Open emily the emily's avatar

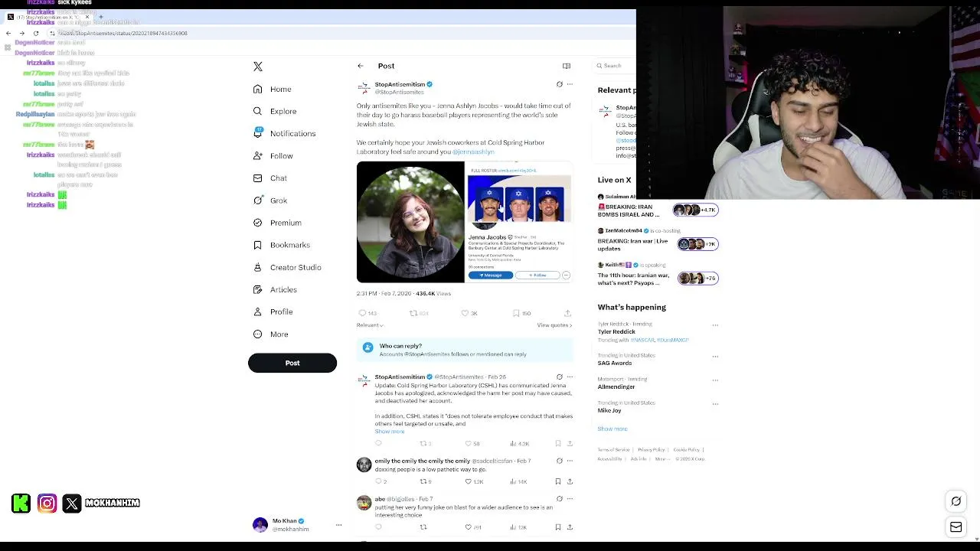[x=364, y=465]
